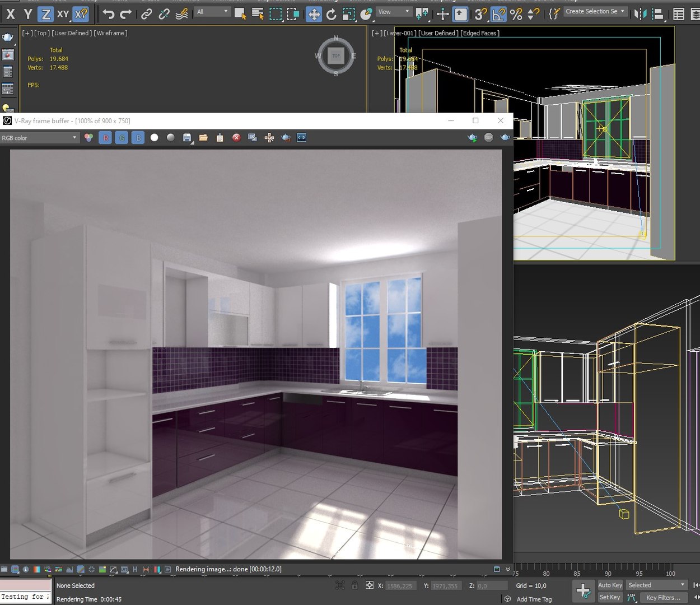Click the ViewCube TOP face

(x=336, y=55)
